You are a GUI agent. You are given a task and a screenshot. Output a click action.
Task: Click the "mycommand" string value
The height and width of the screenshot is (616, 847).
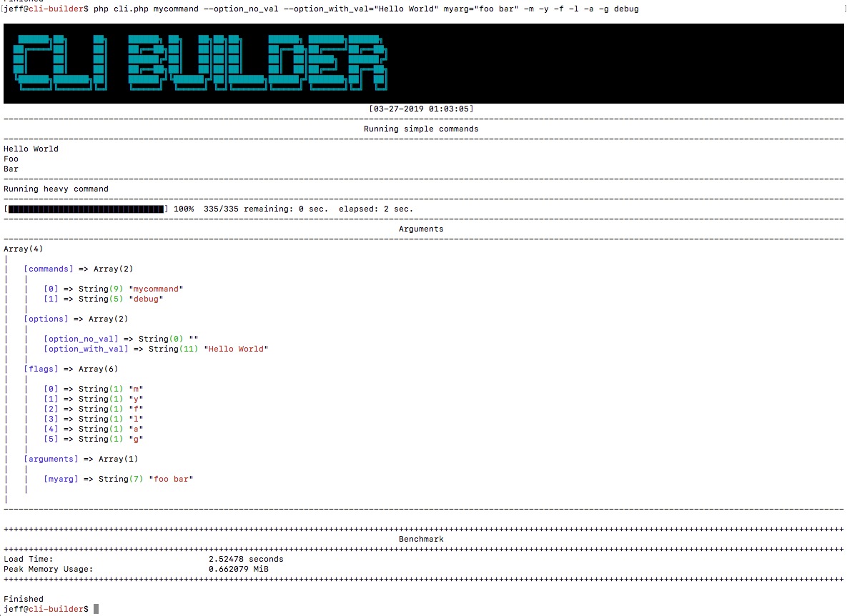tap(156, 289)
